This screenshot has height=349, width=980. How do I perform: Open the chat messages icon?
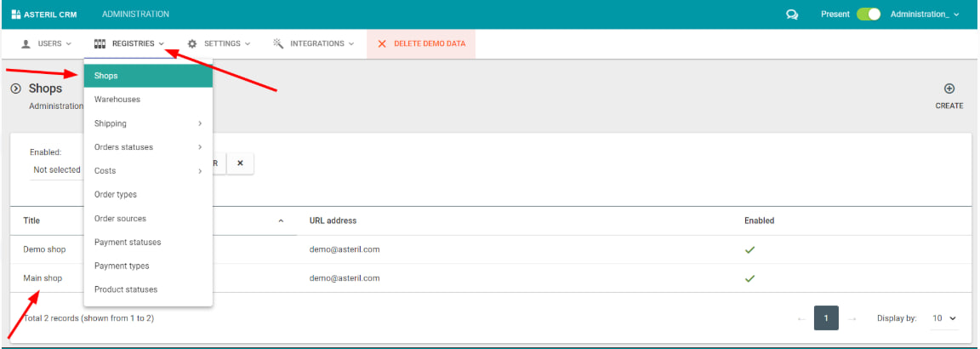tap(792, 14)
